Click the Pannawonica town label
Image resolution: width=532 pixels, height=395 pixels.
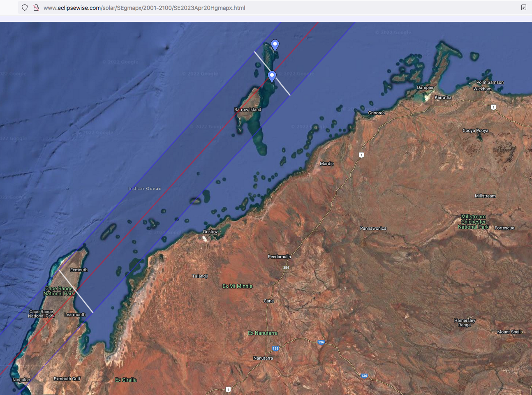tap(373, 229)
